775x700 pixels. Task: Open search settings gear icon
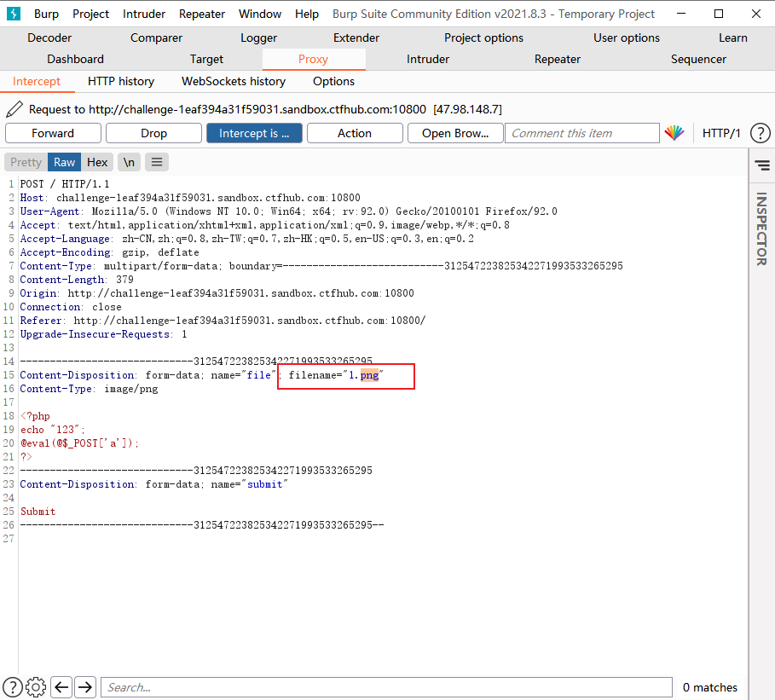[36, 687]
